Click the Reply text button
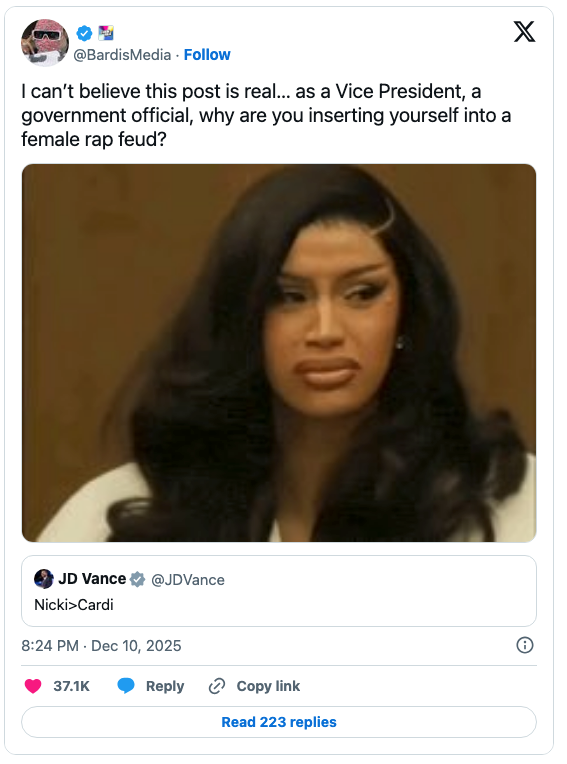Screen dimensions: 567x764 tap(165, 686)
